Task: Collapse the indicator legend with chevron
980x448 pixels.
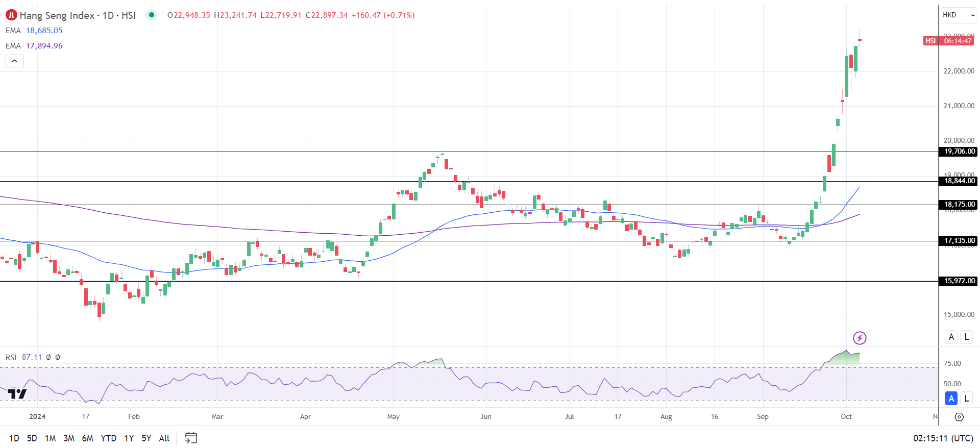Action: (15, 61)
